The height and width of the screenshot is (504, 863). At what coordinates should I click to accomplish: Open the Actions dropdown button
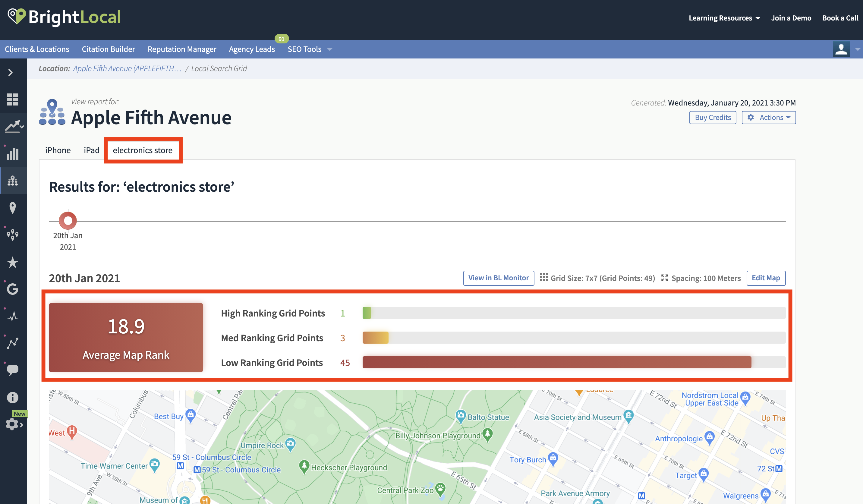[x=769, y=118]
